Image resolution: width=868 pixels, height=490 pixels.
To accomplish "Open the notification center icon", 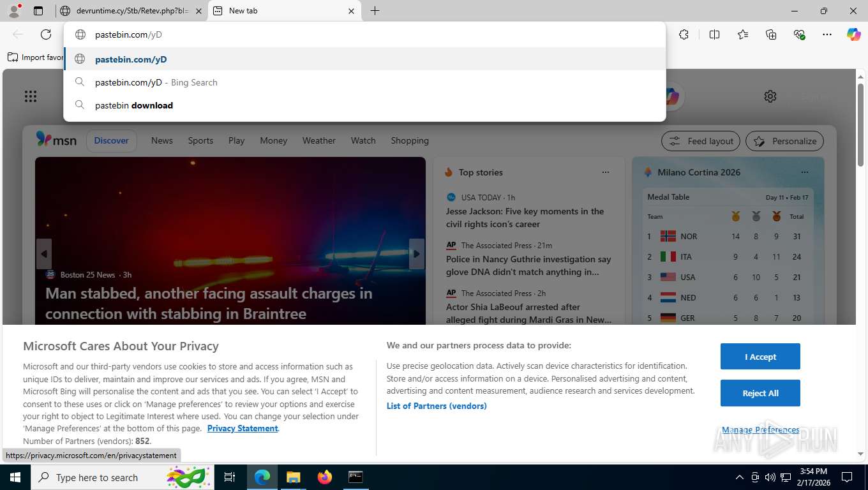I will pos(847,477).
